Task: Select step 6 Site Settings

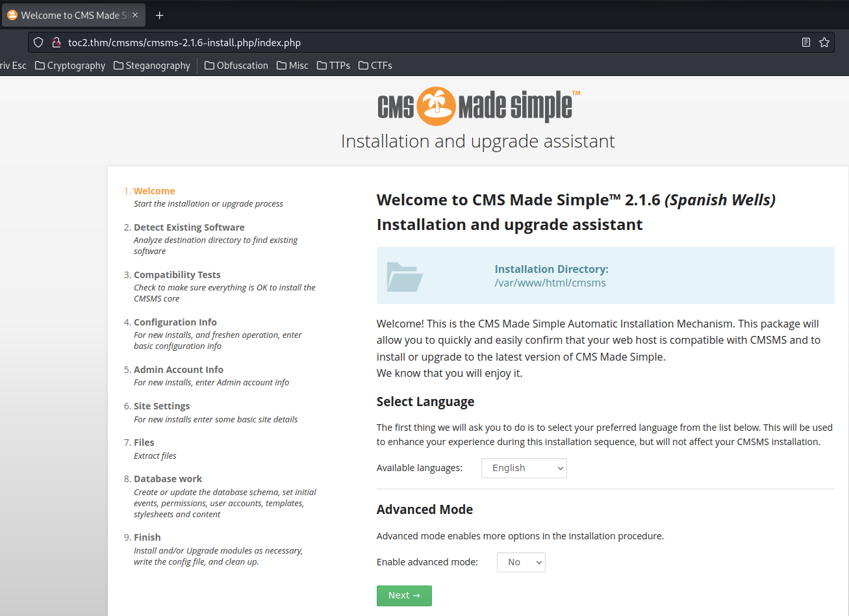Action: pyautogui.click(x=162, y=406)
